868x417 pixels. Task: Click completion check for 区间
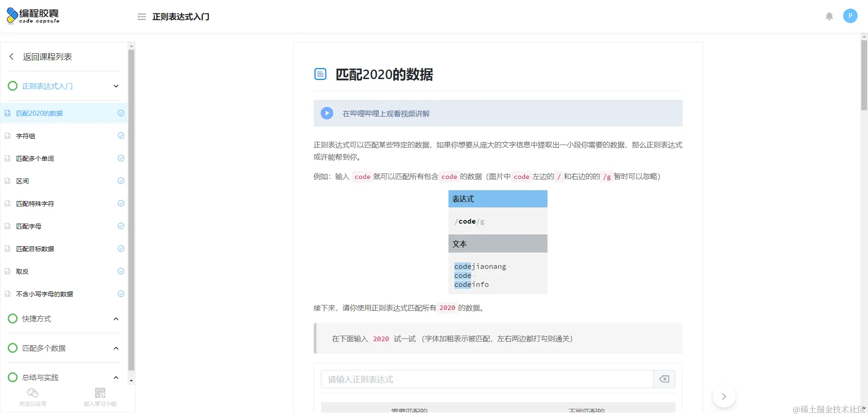(121, 181)
